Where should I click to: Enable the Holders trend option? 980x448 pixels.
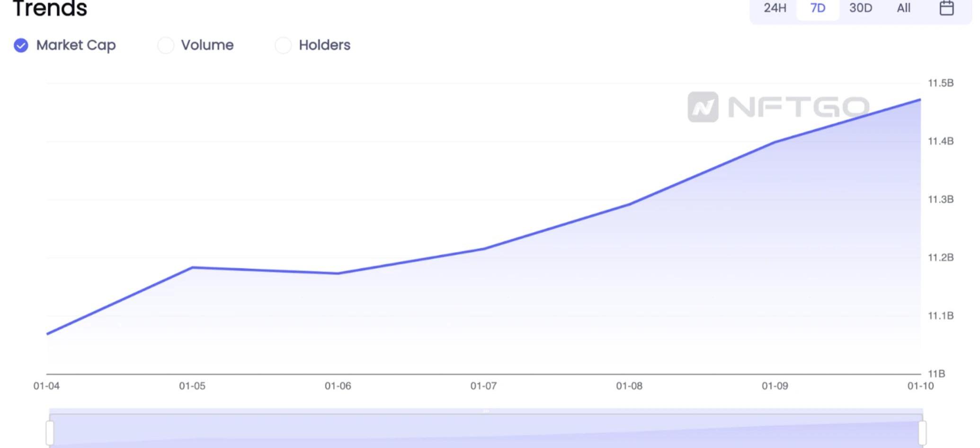[283, 45]
